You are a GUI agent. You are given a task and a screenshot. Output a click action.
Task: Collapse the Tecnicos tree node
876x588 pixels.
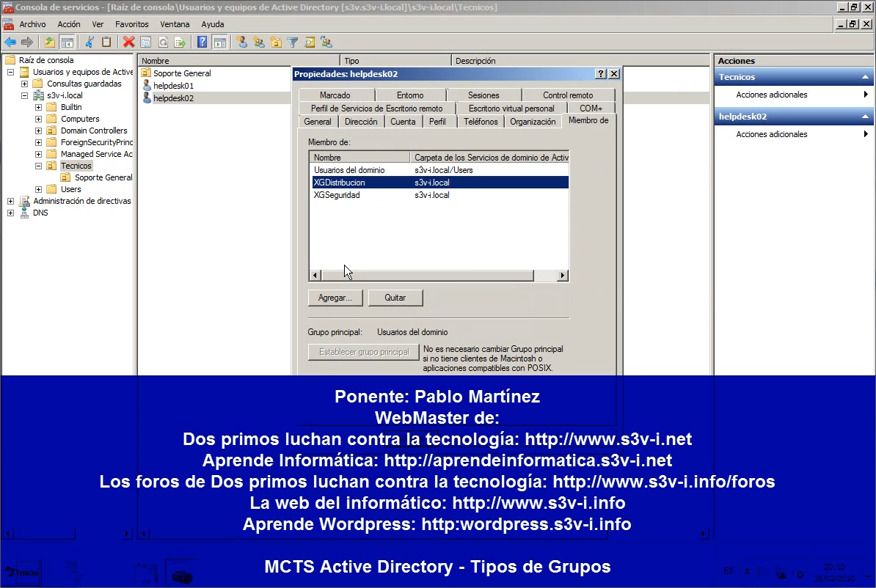pyautogui.click(x=38, y=166)
